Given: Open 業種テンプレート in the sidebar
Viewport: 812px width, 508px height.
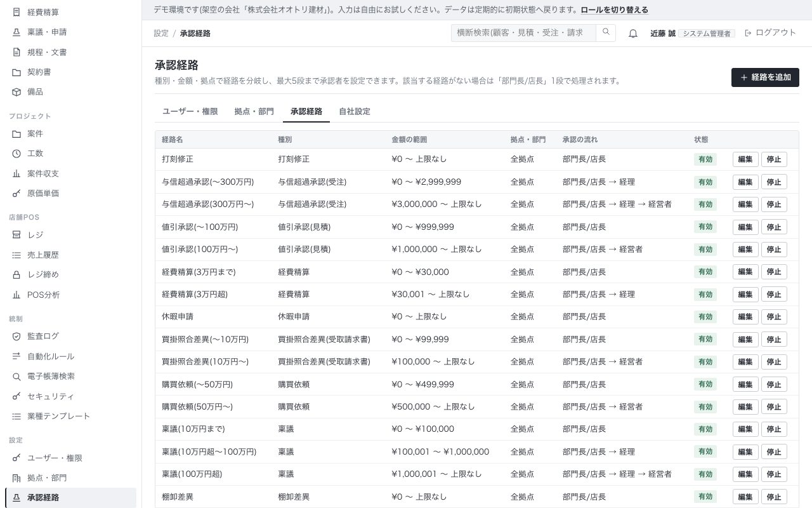Looking at the screenshot, I should point(70,416).
